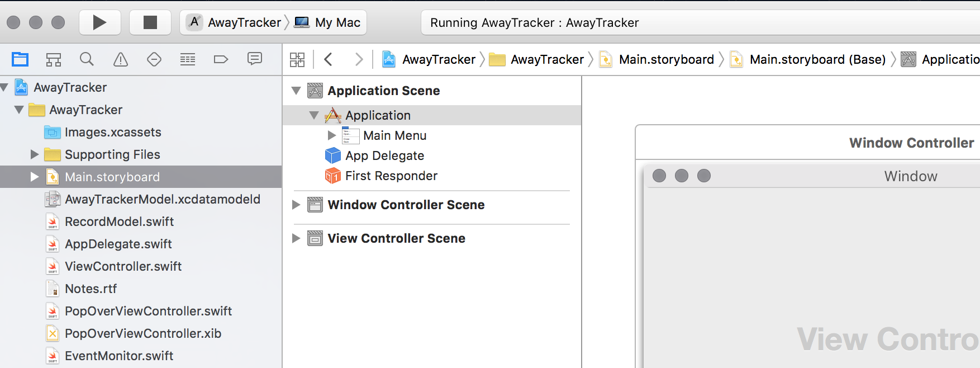Screen dimensions: 980x368
Task: Select View Controller Scene header
Action: pyautogui.click(x=396, y=238)
